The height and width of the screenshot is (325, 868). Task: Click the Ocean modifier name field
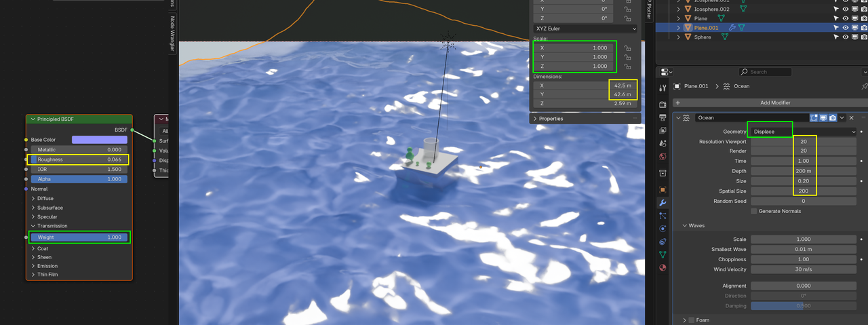point(751,117)
